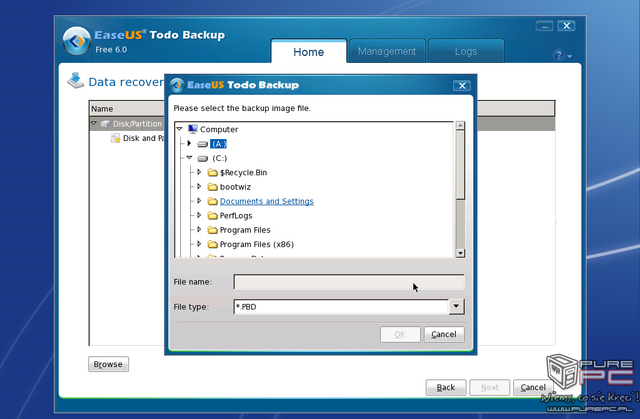The image size is (640, 419).
Task: Close the EaseUS main window
Action: [567, 26]
